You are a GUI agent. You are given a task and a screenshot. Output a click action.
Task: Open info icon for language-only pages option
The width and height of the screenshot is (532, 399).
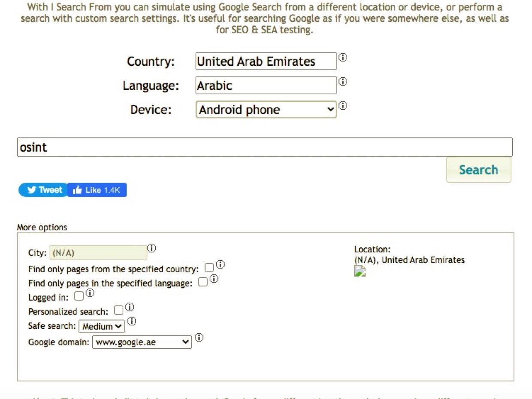pyautogui.click(x=214, y=279)
